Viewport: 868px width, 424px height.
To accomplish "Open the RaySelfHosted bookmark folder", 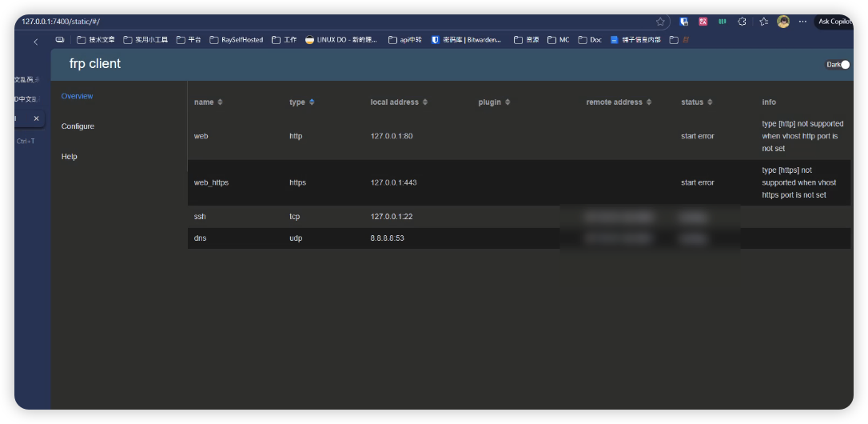I will (x=236, y=39).
